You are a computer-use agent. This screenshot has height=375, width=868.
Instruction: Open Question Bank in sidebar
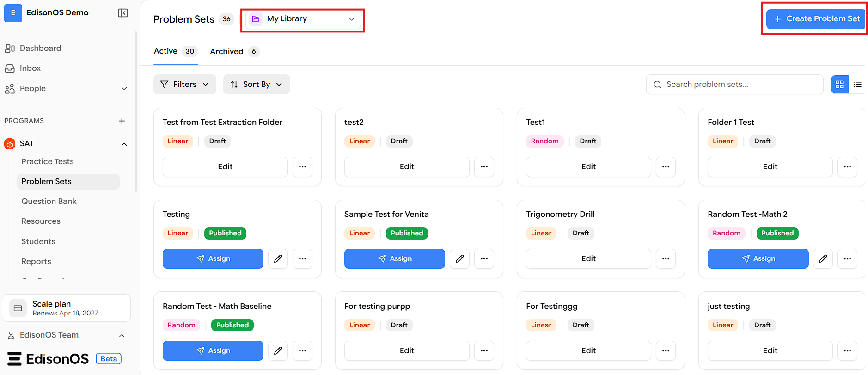tap(49, 201)
